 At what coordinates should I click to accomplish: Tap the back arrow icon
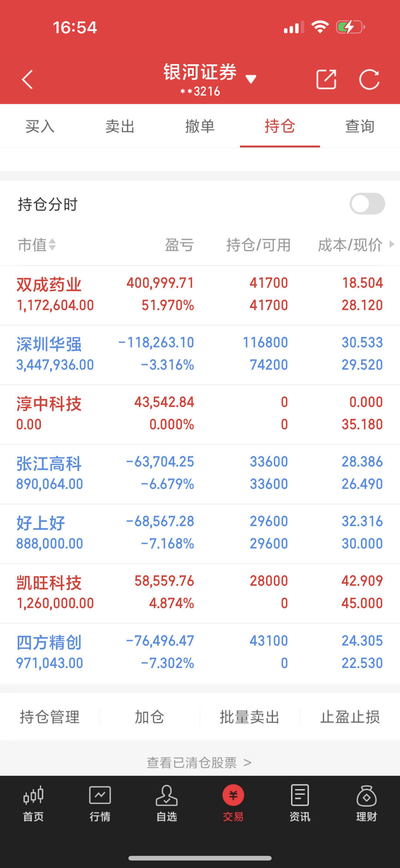[x=27, y=79]
